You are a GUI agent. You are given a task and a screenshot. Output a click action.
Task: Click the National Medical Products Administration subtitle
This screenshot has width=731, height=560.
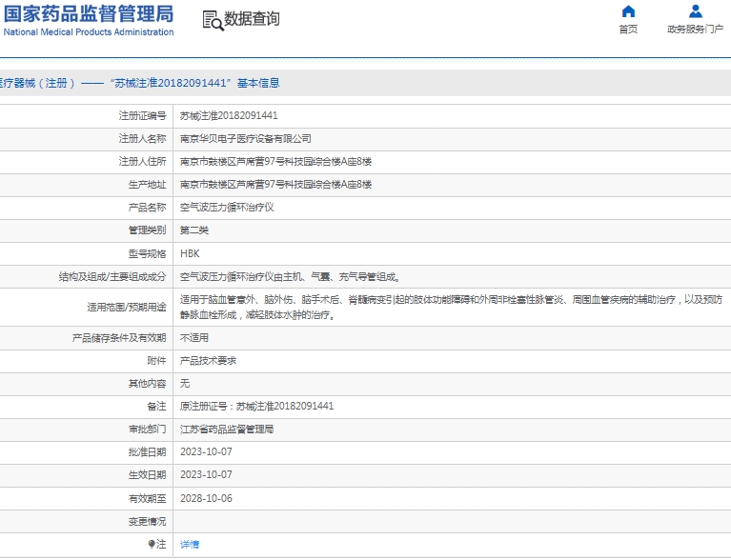89,32
